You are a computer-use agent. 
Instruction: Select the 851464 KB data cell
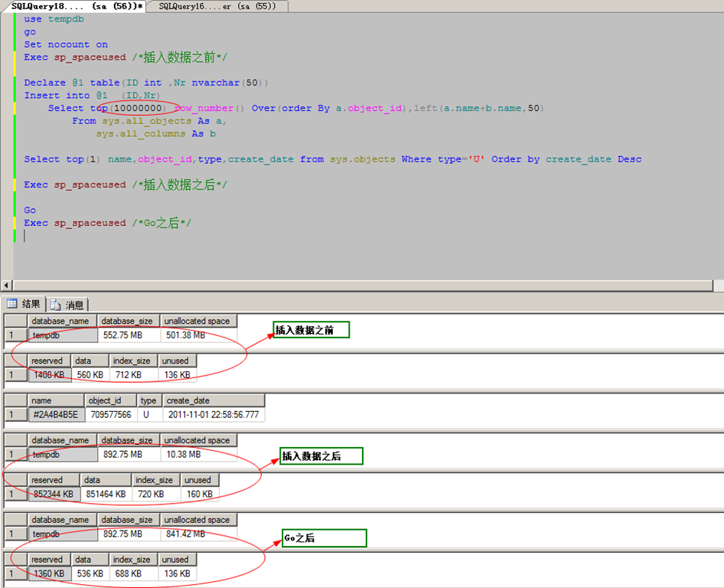[106, 495]
